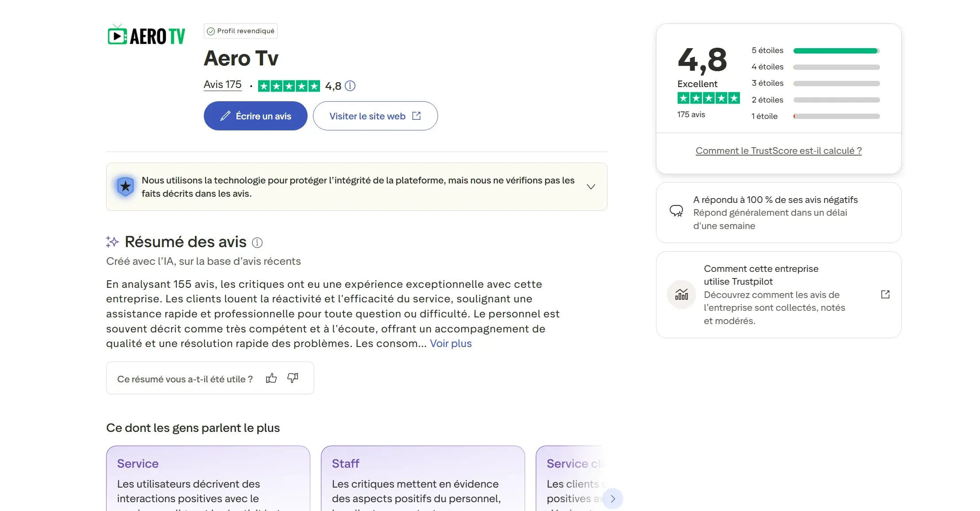Click A répondu à 100 % de ses avis négatifs
The width and height of the screenshot is (980, 511).
(x=775, y=200)
